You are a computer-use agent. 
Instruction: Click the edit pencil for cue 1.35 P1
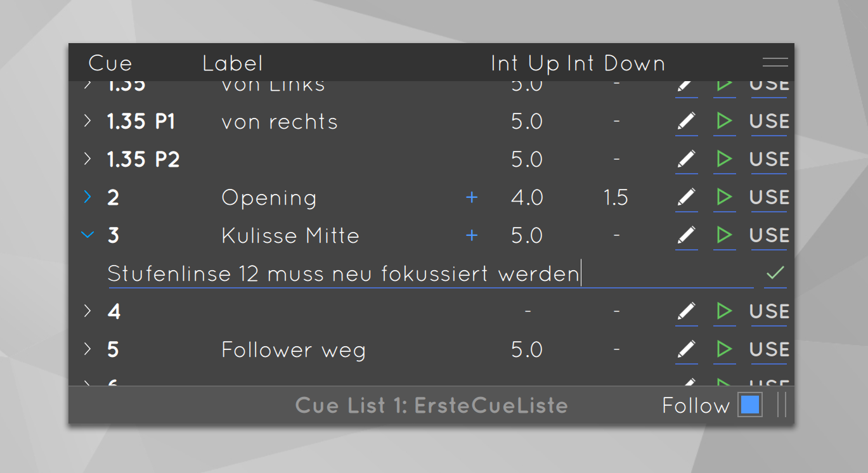tap(687, 121)
